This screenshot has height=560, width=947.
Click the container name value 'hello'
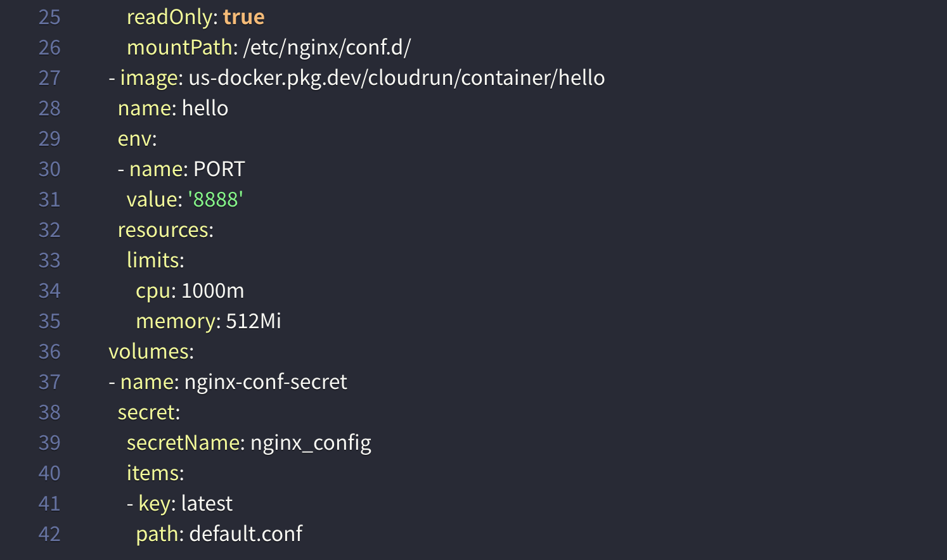pos(205,108)
